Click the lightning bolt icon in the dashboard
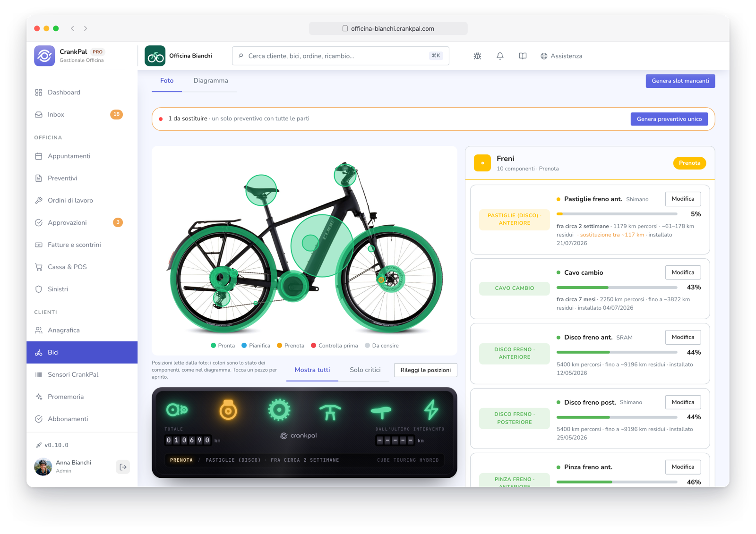This screenshot has height=534, width=756. tap(431, 410)
